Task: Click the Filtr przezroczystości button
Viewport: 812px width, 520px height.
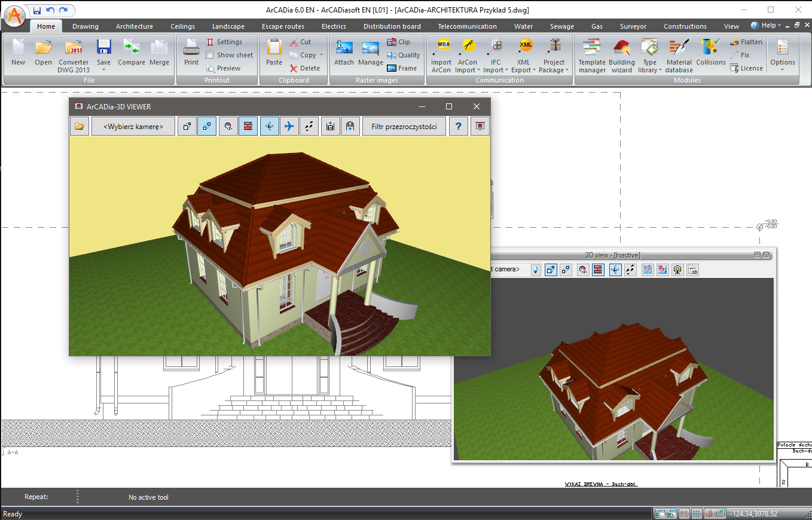Action: point(404,126)
